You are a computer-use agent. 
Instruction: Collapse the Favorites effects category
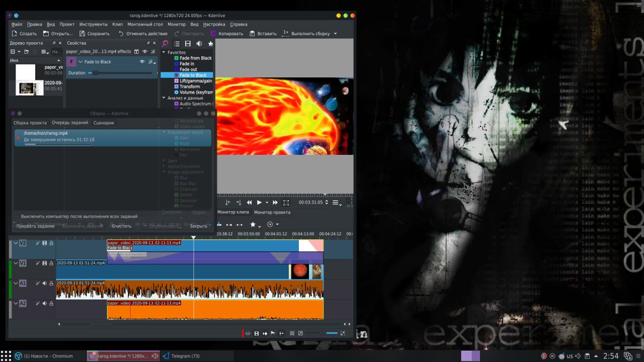164,52
